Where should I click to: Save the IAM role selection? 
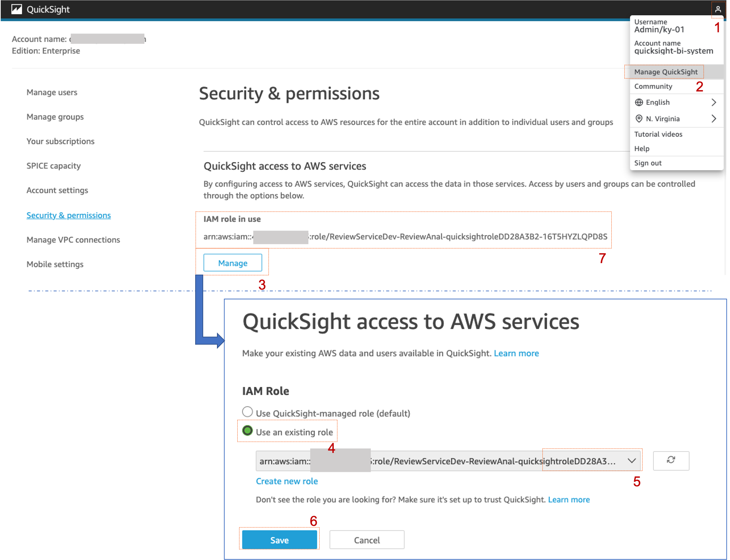click(279, 540)
